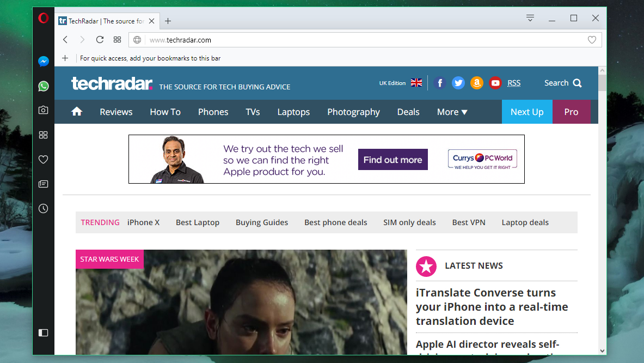Viewport: 644px width, 363px height.
Task: Open a new tab
Action: click(168, 21)
